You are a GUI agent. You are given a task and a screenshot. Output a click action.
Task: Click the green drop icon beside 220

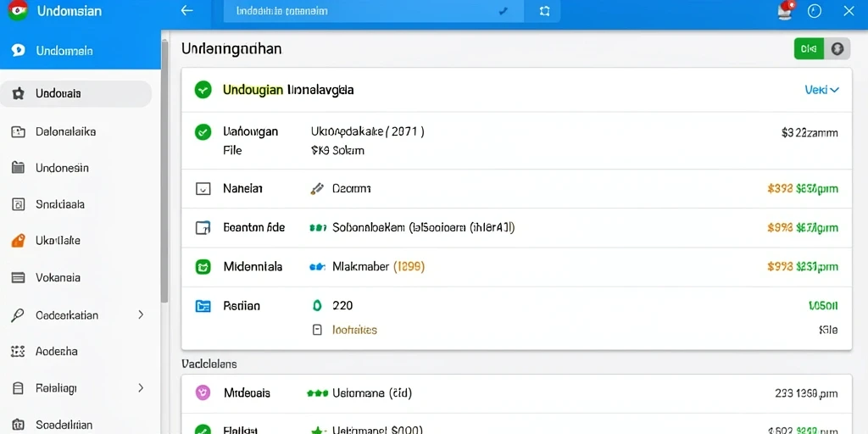coord(317,305)
